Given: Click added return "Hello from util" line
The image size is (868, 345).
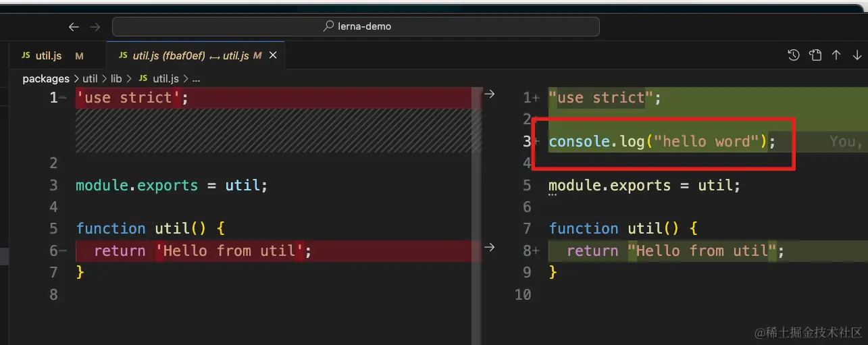Looking at the screenshot, I should (675, 251).
